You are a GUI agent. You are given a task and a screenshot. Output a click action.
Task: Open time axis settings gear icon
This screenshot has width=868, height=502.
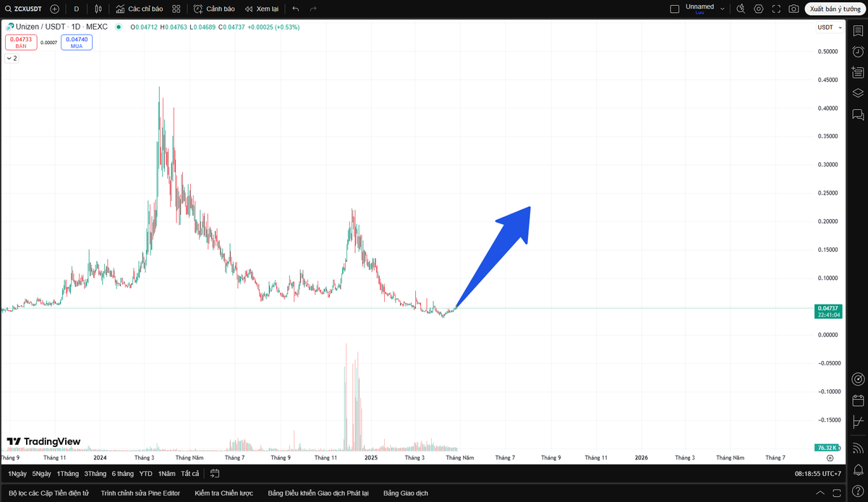830,458
